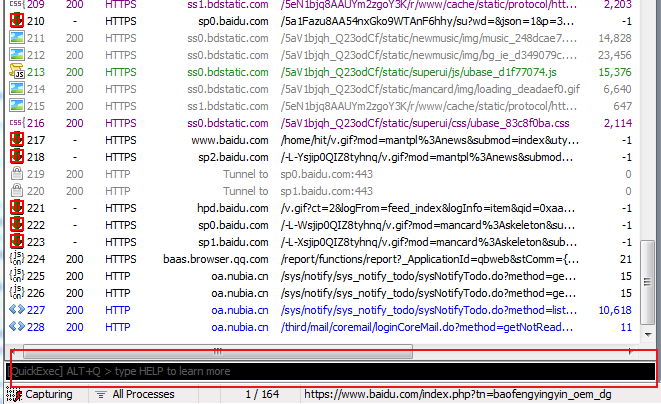Select the ubase_83c8f0ba.css URL
Viewport: 661px width, 404px height.
click(x=425, y=123)
